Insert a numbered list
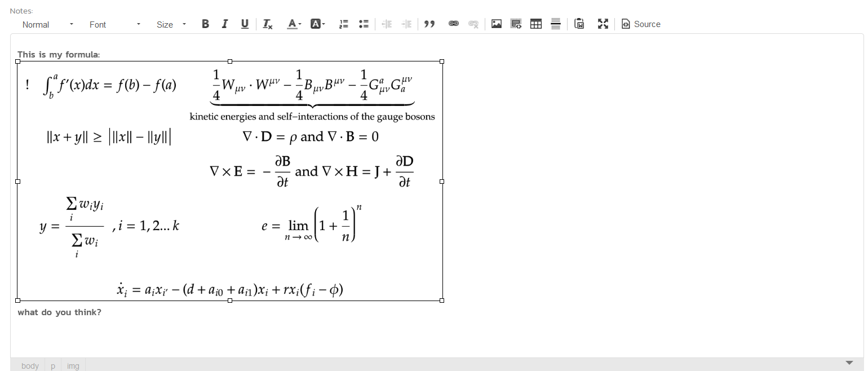The height and width of the screenshot is (371, 868). tap(344, 24)
